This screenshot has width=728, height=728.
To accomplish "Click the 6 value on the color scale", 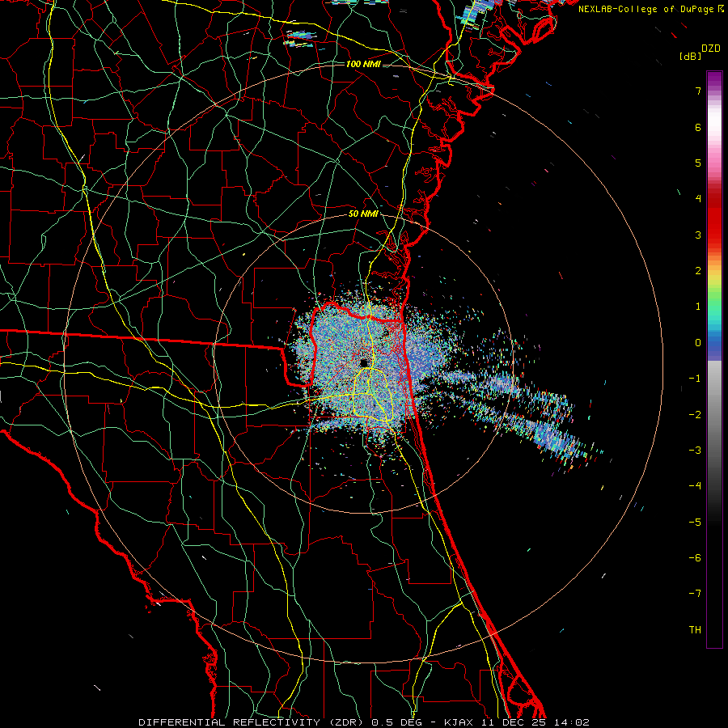I will click(698, 127).
